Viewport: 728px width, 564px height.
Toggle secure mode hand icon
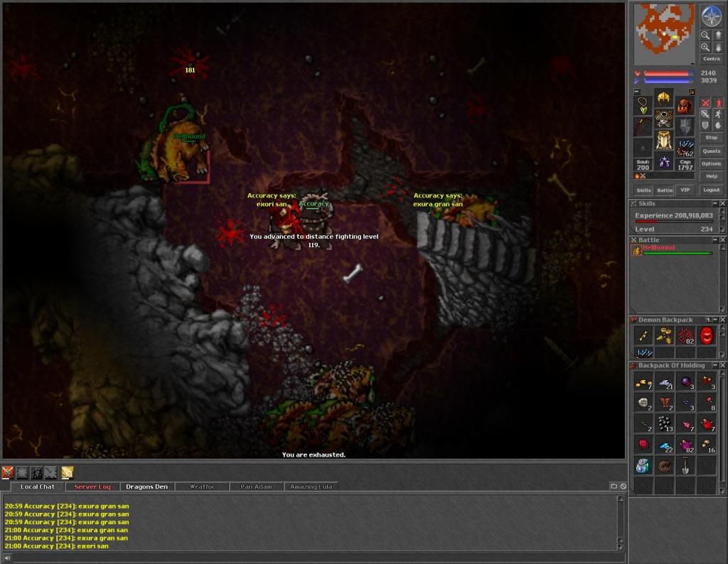(x=718, y=126)
